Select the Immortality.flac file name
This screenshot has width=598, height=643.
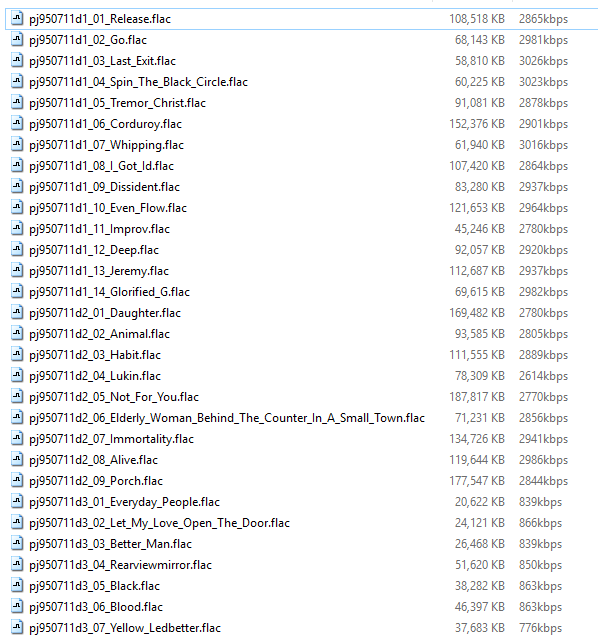[x=111, y=439]
